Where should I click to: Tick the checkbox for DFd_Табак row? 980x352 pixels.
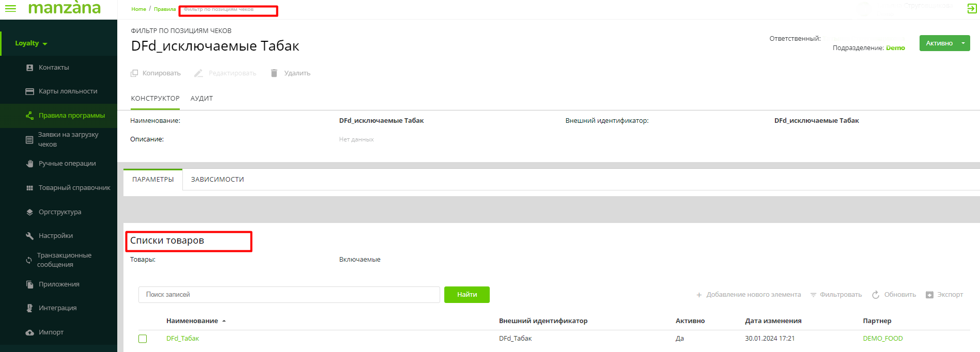click(x=143, y=339)
